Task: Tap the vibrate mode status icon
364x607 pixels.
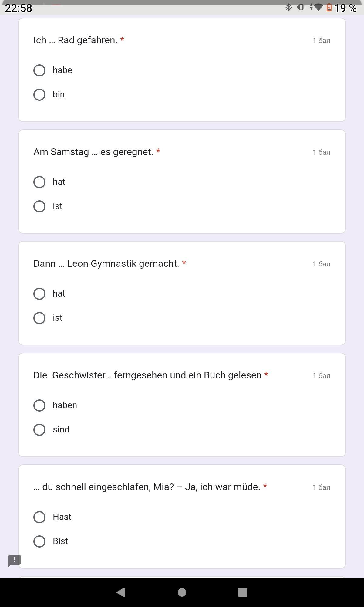Action: coord(301,7)
